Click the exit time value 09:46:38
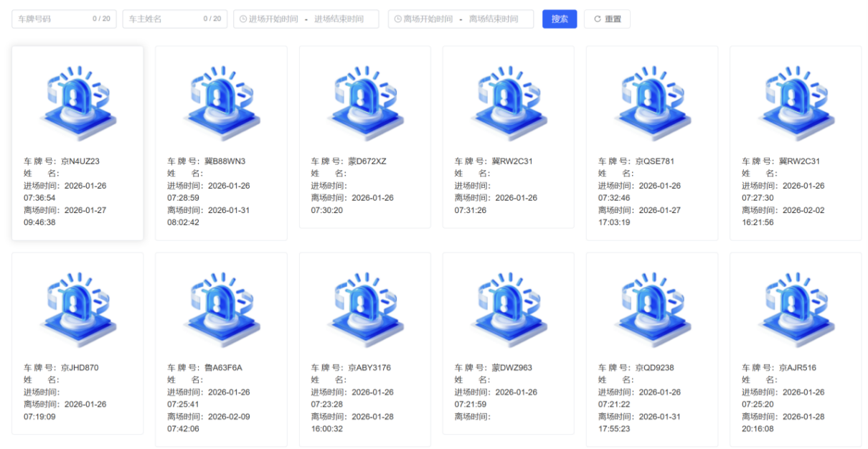The width and height of the screenshot is (868, 449). click(39, 222)
